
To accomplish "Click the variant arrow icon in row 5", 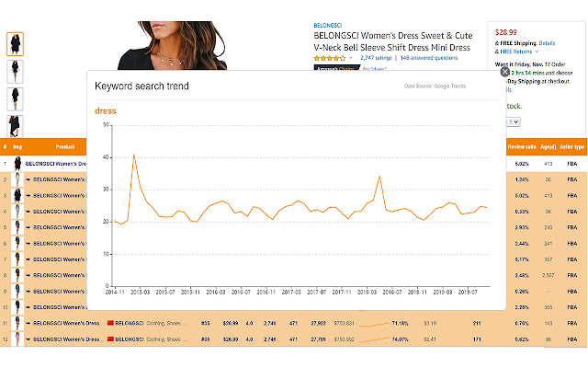I will click(28, 227).
